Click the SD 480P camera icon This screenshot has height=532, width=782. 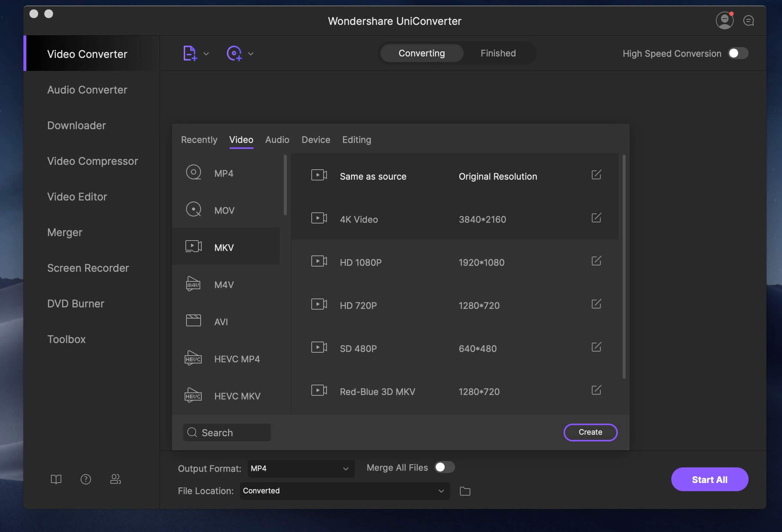coord(319,347)
